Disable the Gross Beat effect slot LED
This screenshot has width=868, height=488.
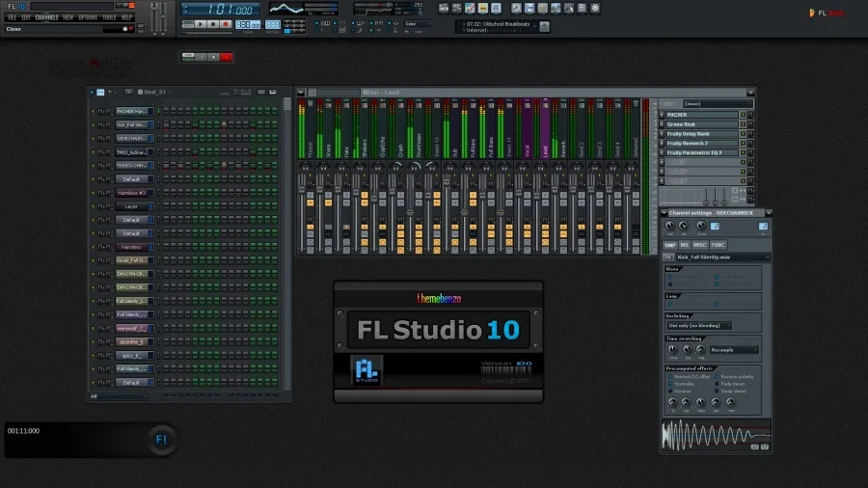point(743,124)
